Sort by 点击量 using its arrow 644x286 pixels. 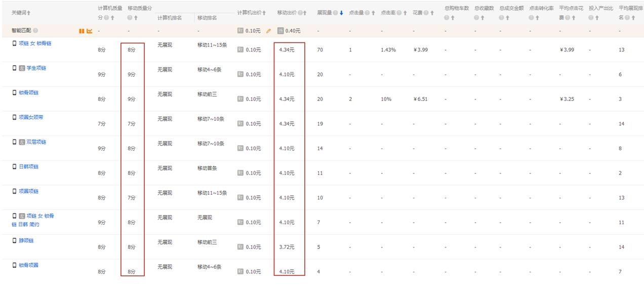(373, 13)
